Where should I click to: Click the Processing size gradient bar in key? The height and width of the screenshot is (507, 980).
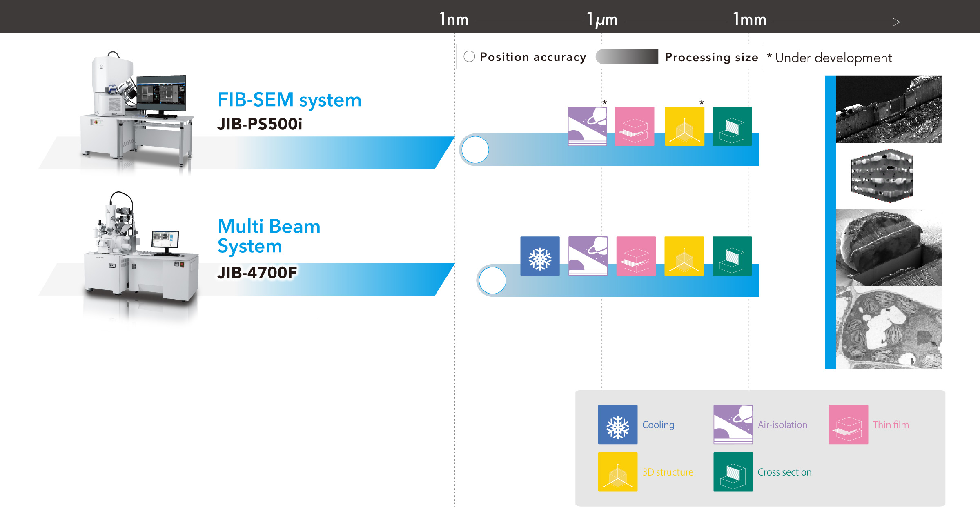627,57
